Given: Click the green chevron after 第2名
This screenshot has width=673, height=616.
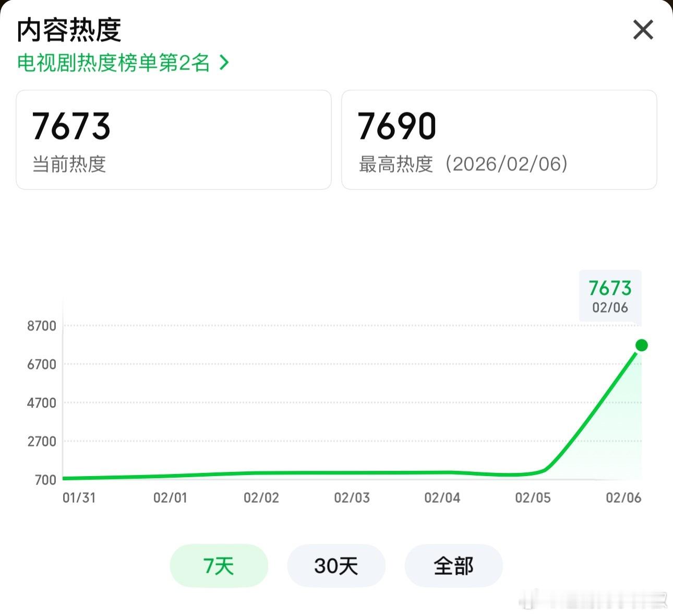Looking at the screenshot, I should [224, 64].
